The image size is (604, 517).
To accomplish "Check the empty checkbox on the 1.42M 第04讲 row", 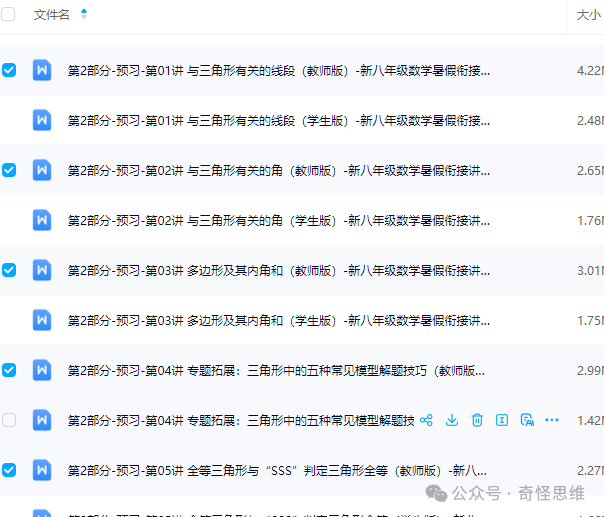I will (9, 420).
